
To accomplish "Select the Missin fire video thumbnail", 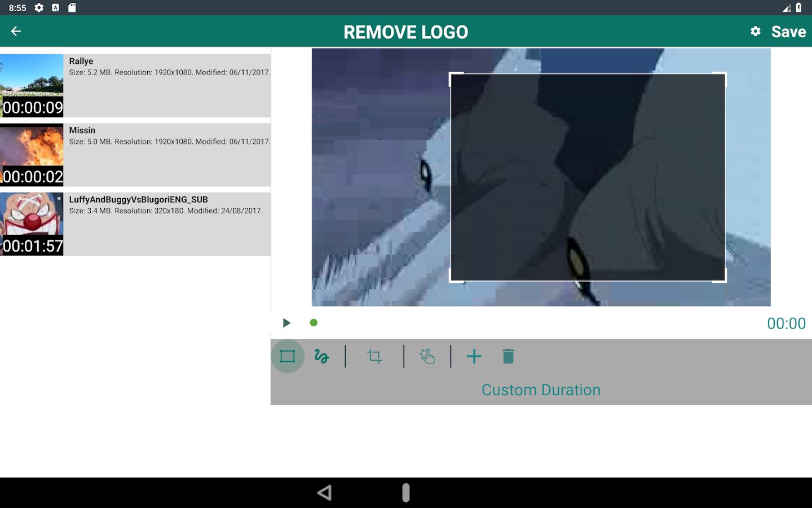I will pos(32,155).
